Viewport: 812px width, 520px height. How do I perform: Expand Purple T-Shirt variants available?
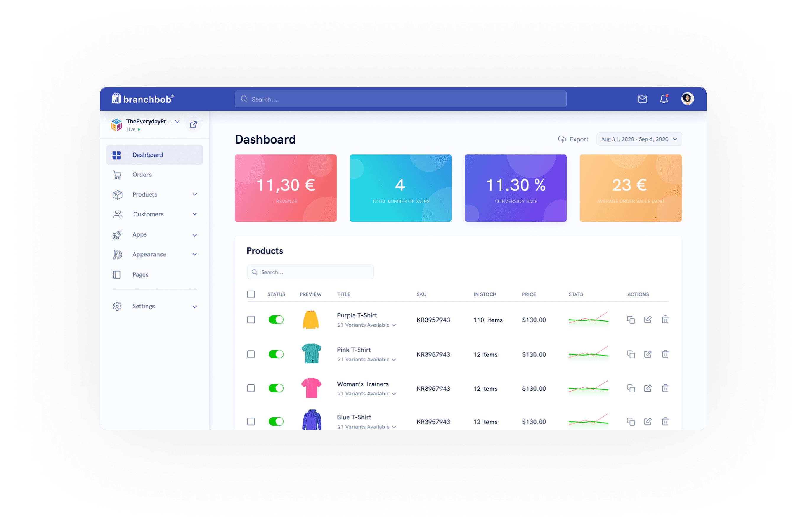[366, 325]
